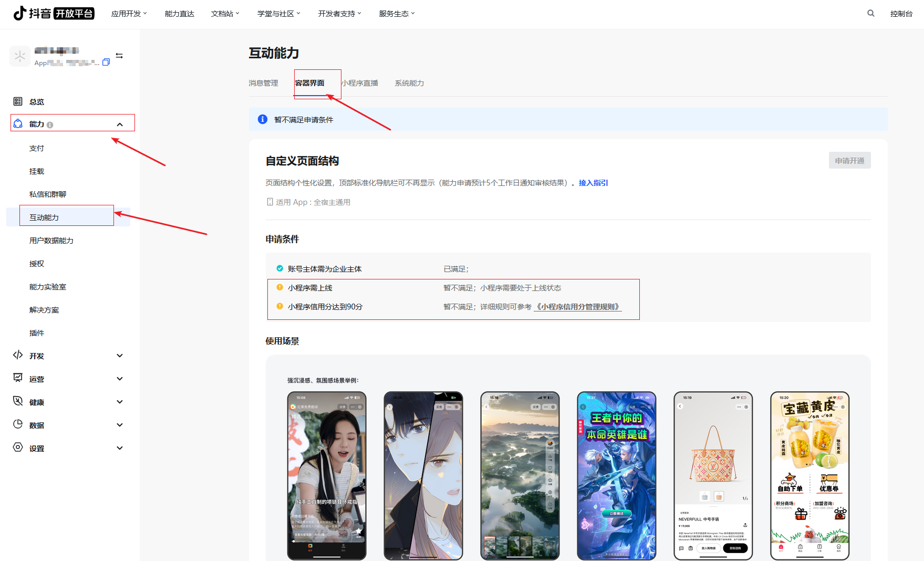Select the 数据 pie-chart sidebar icon
Screen dimensions: 924x561
point(17,425)
